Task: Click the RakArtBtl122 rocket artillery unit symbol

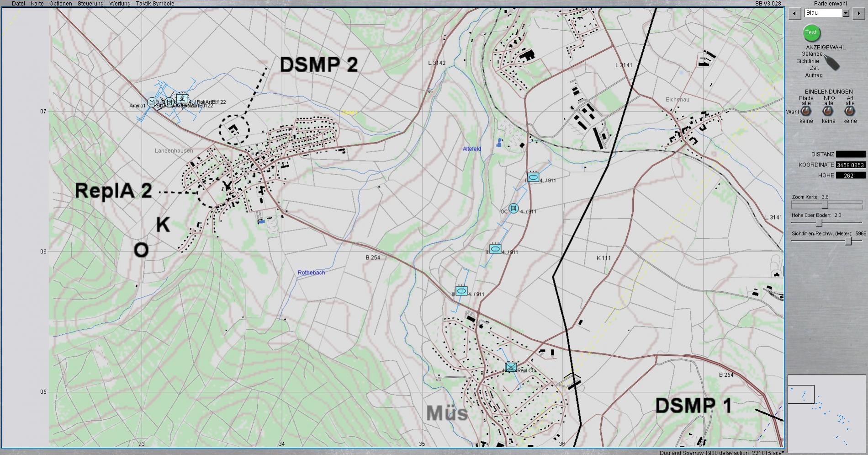Action: tap(182, 98)
